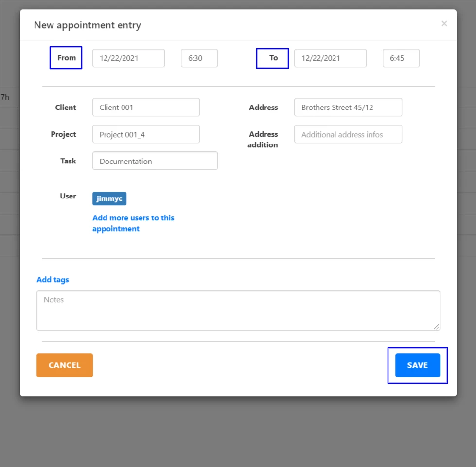Select the jimmyc user chip
The height and width of the screenshot is (467, 476).
pyautogui.click(x=109, y=198)
